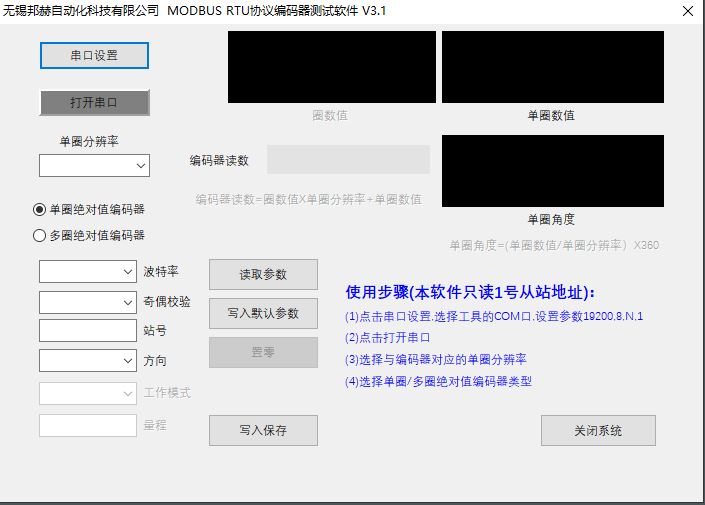Click the 使用步骤 heading text
This screenshot has height=505, width=705.
470,292
